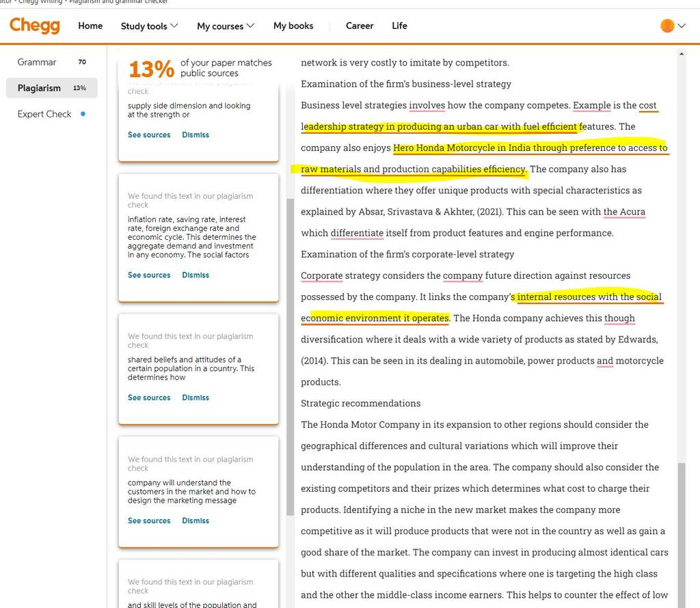See sources for inflation rate match
The height and width of the screenshot is (608, 700).
tap(149, 275)
